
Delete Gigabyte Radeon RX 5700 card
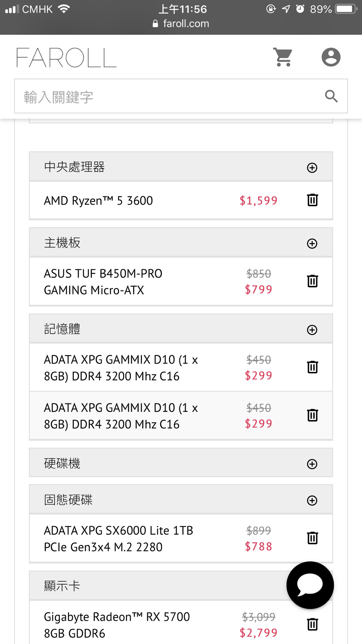click(x=312, y=625)
